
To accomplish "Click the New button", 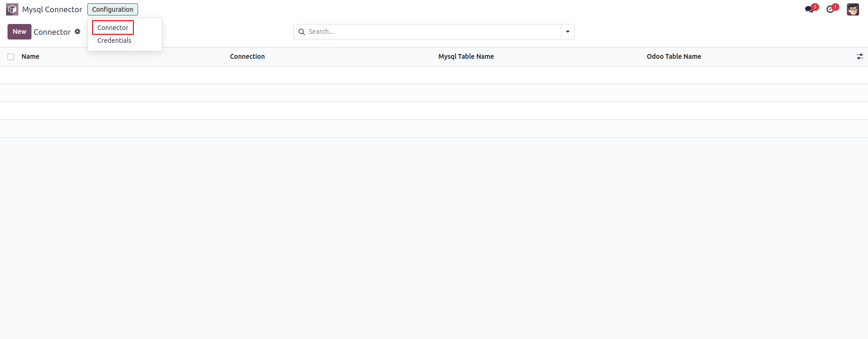I will click(x=19, y=32).
